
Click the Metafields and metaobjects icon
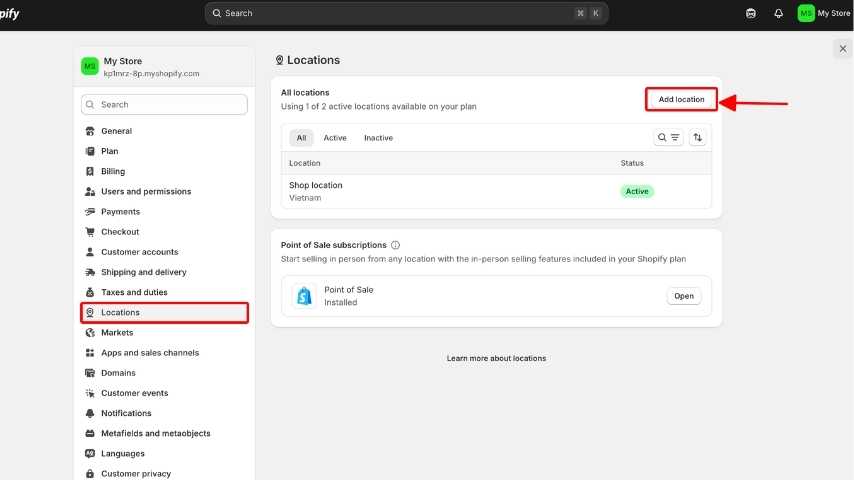coord(90,433)
